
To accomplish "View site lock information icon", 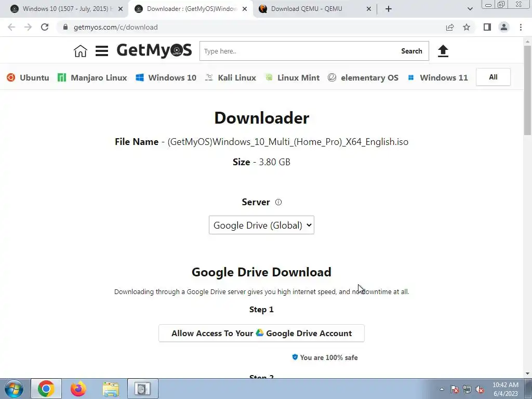I will tap(65, 27).
